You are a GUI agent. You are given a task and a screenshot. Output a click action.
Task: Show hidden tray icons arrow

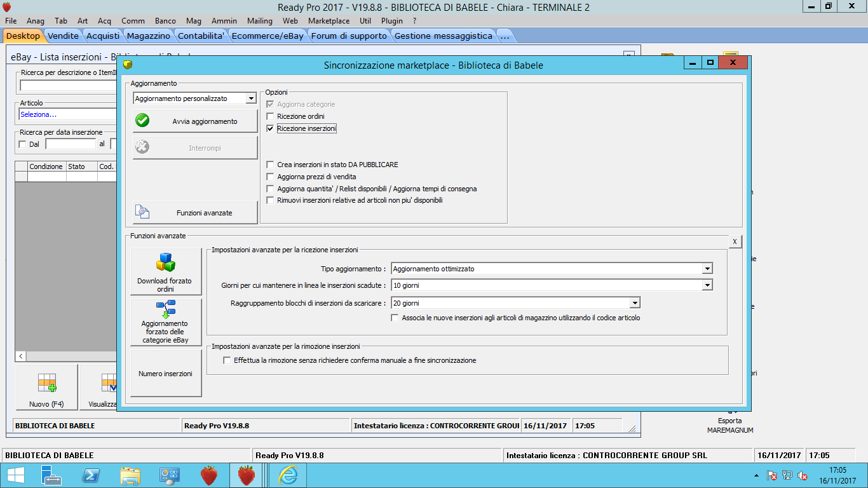point(756,475)
